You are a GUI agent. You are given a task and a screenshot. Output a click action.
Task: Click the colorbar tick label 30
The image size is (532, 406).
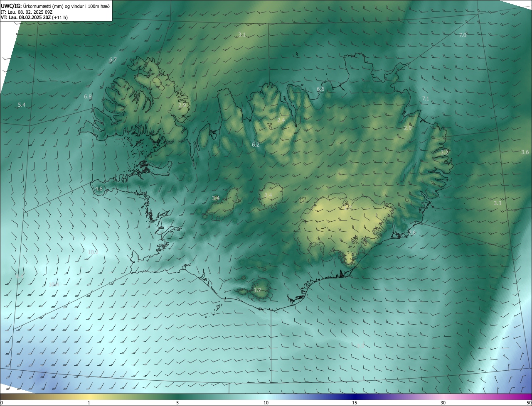point(443,403)
